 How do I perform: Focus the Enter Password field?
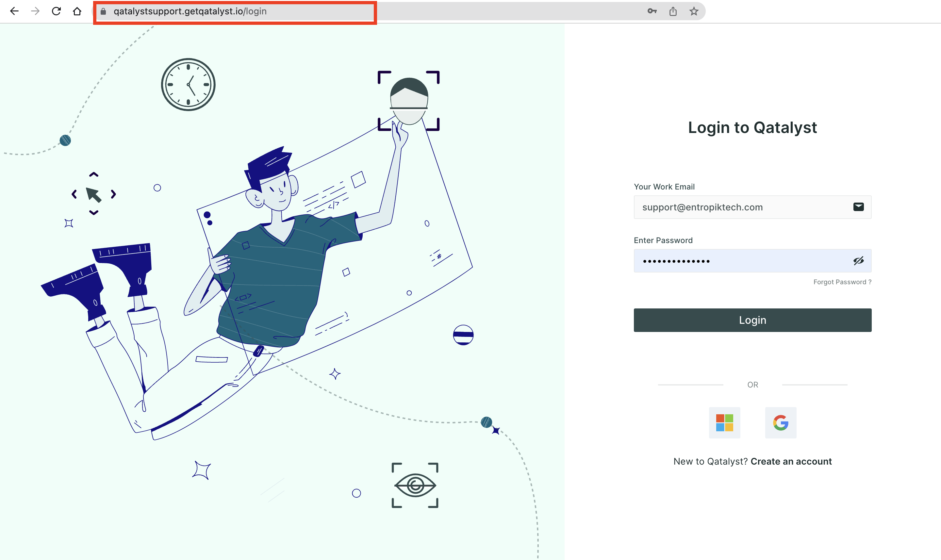[752, 261]
